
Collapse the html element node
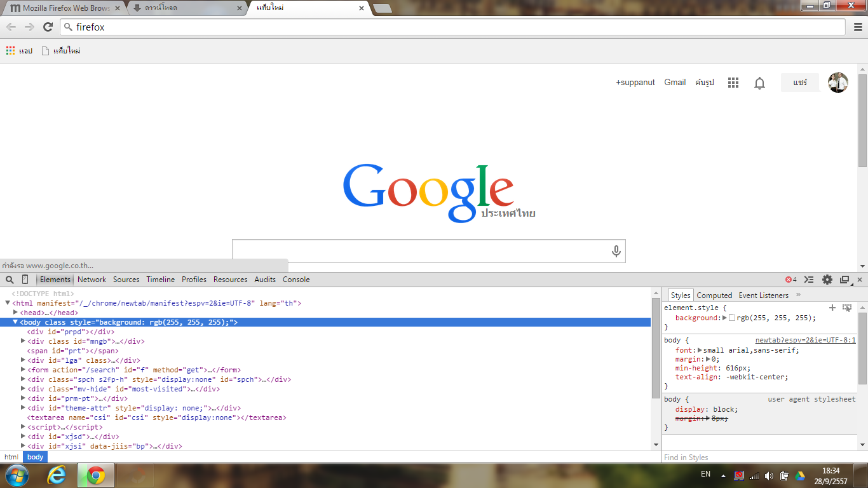click(8, 303)
